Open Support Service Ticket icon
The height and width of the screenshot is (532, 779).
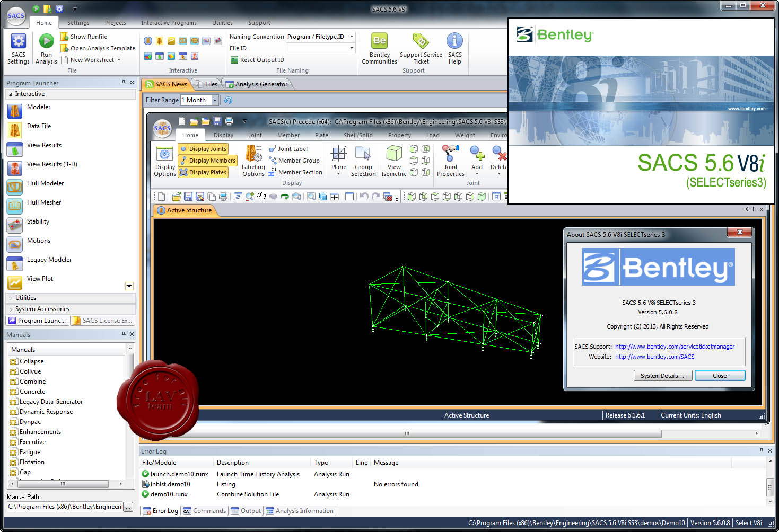point(421,41)
